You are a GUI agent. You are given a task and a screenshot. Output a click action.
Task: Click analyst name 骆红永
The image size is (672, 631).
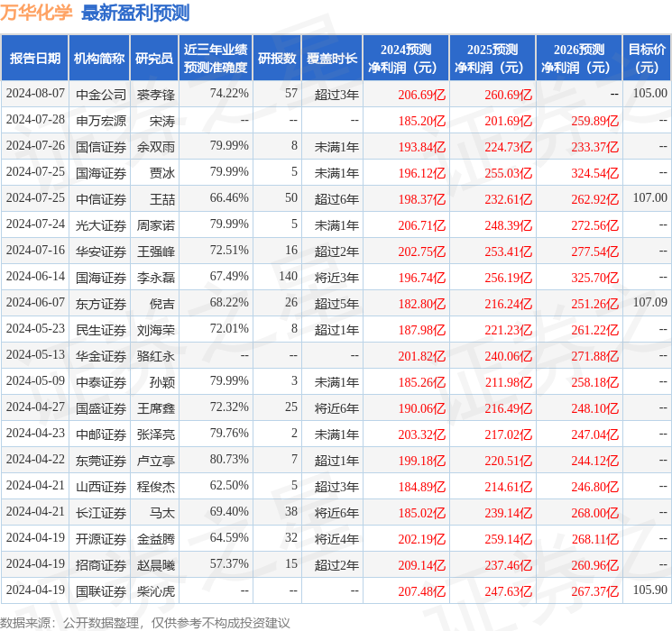(x=155, y=356)
